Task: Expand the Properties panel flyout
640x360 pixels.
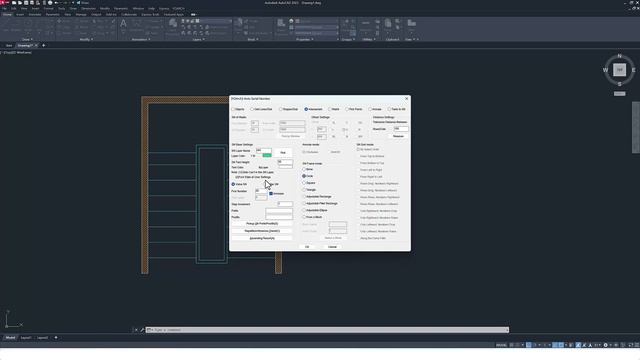Action: 304,40
